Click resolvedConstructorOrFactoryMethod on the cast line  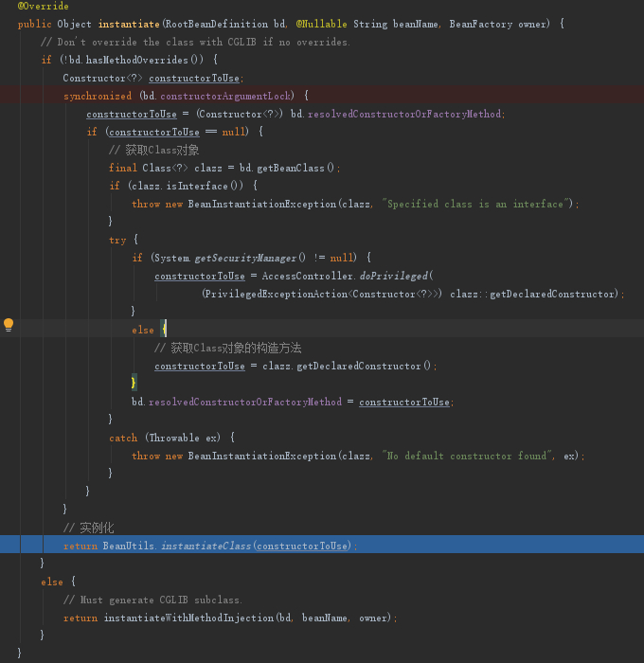point(404,115)
